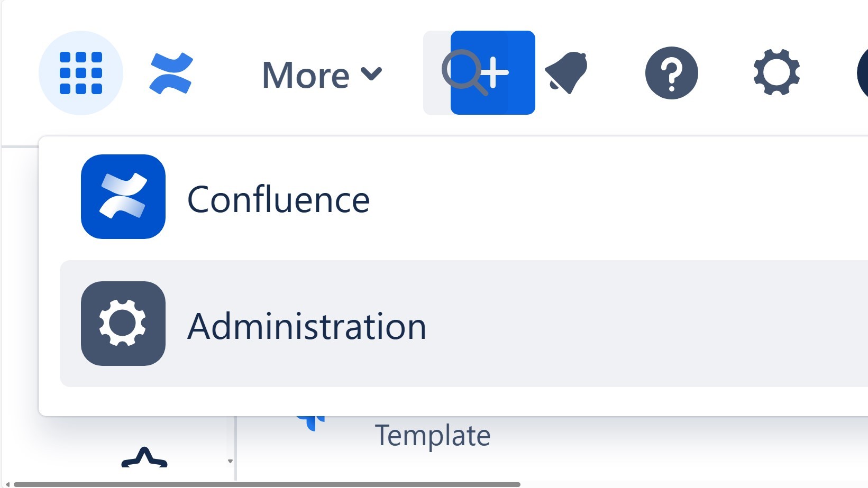Viewport: 868px width, 488px height.
Task: Click the chevron next to More
Action: pos(372,75)
